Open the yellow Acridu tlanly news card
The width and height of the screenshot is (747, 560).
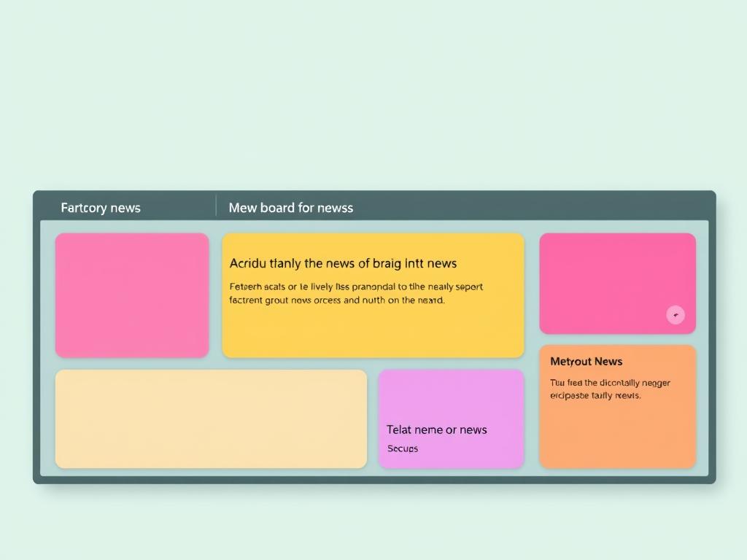point(373,295)
